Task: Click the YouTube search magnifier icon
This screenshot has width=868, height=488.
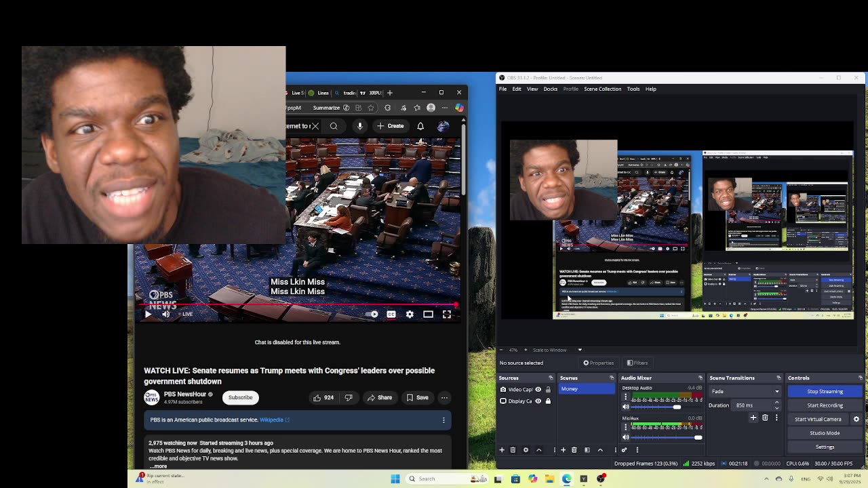Action: (x=334, y=126)
